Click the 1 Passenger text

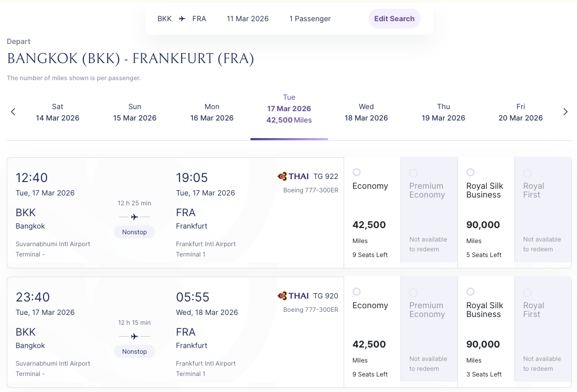pyautogui.click(x=310, y=19)
